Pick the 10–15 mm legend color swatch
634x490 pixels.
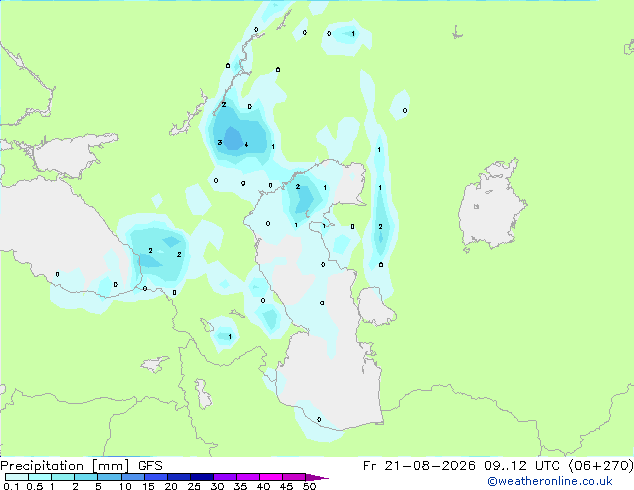click(x=132, y=477)
